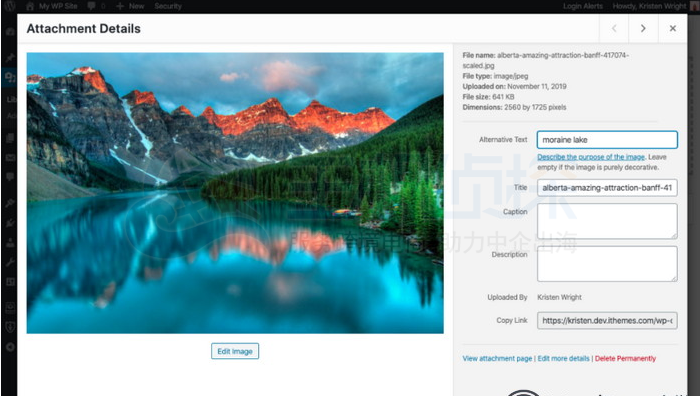This screenshot has height=396, width=700.
Task: Click the File size 641 KB text
Action: pyautogui.click(x=488, y=96)
